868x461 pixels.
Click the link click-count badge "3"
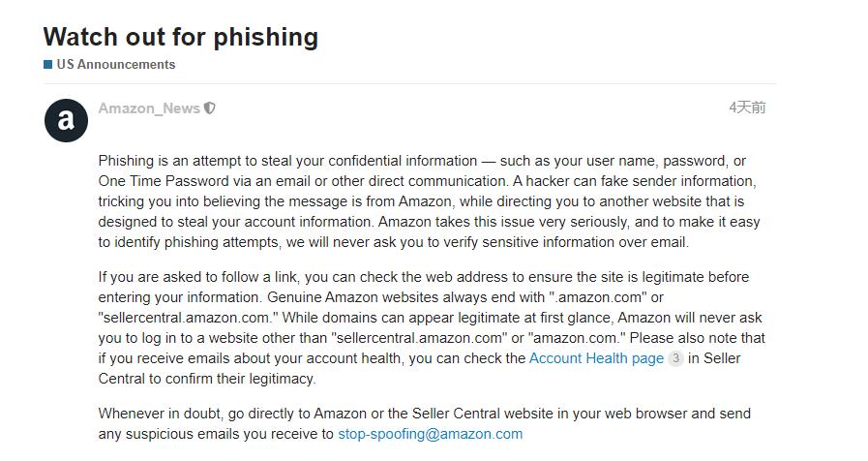[675, 358]
